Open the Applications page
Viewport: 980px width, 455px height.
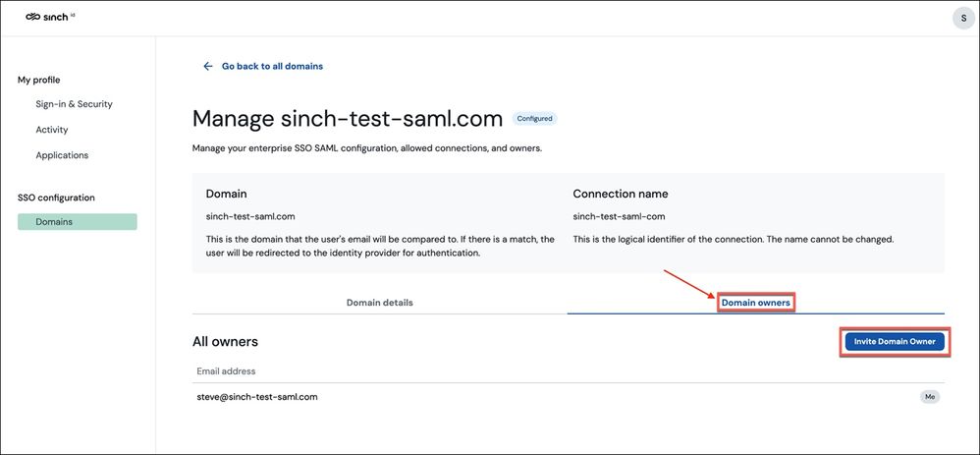click(62, 155)
